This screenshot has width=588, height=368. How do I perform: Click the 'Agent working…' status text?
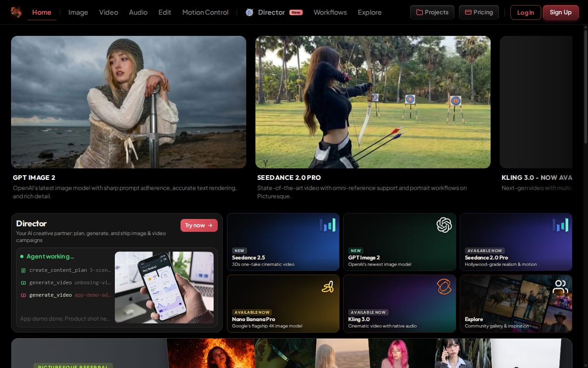[50, 256]
